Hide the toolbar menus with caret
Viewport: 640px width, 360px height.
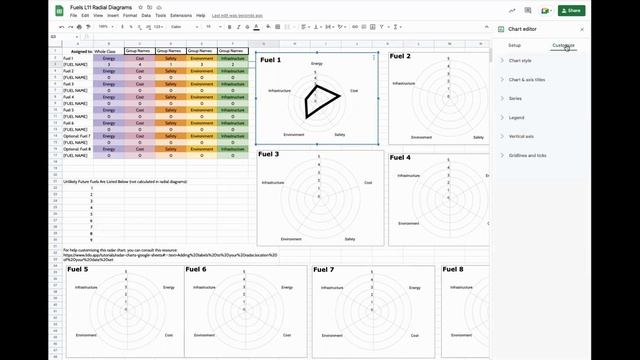[487, 27]
